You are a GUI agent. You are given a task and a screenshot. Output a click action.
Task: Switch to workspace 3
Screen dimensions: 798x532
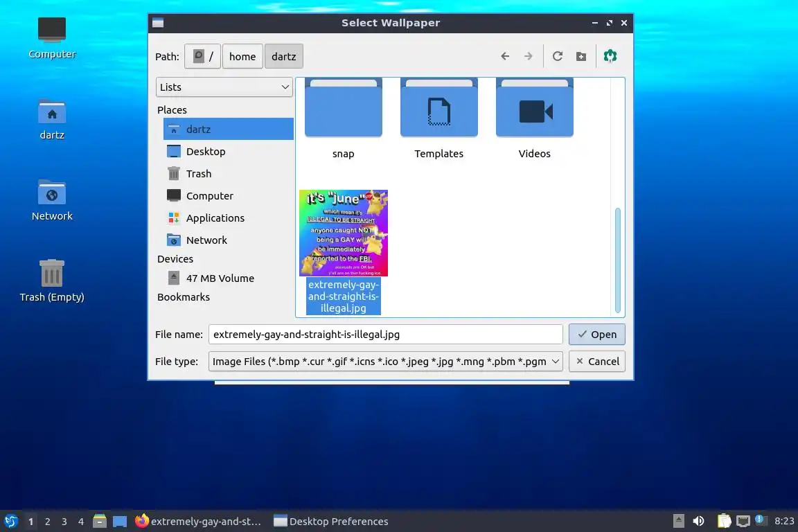64,522
